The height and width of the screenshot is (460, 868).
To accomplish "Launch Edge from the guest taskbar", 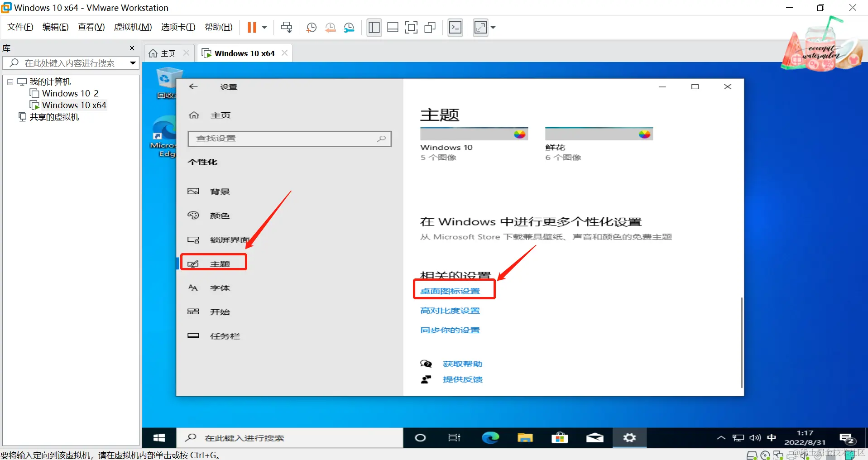I will point(490,438).
